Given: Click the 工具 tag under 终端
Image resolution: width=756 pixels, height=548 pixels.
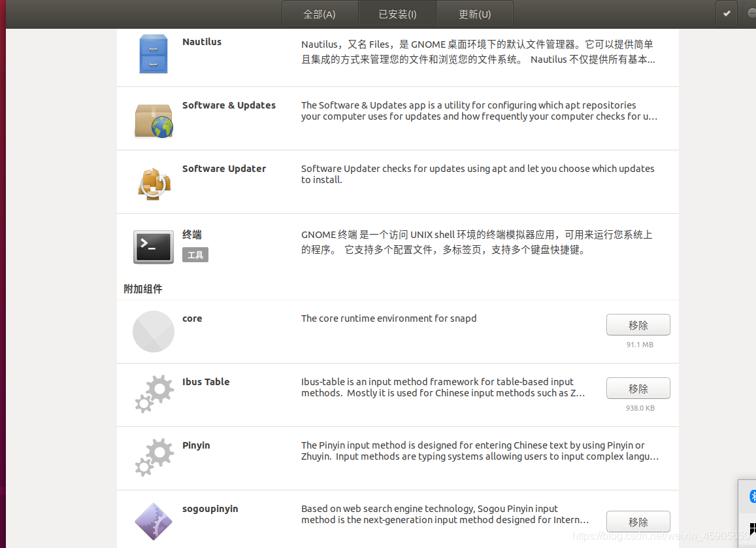Looking at the screenshot, I should click(195, 254).
